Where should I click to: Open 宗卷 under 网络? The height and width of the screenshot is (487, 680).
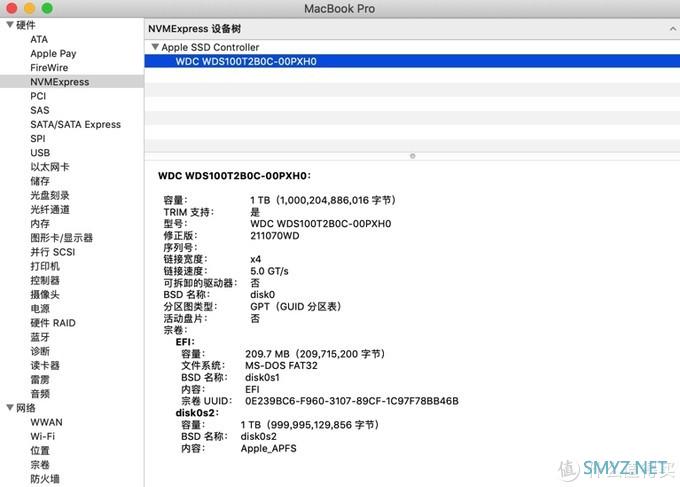coord(40,465)
